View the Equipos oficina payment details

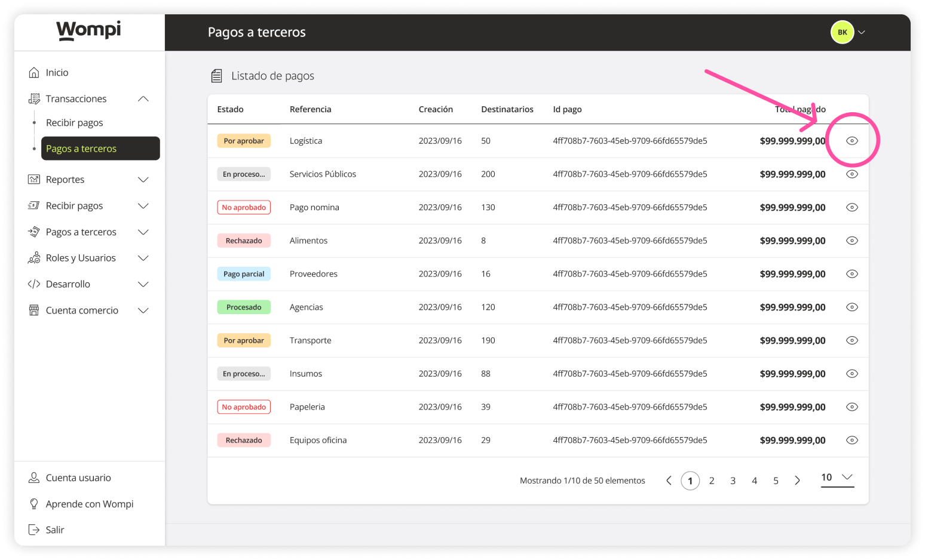pyautogui.click(x=852, y=440)
